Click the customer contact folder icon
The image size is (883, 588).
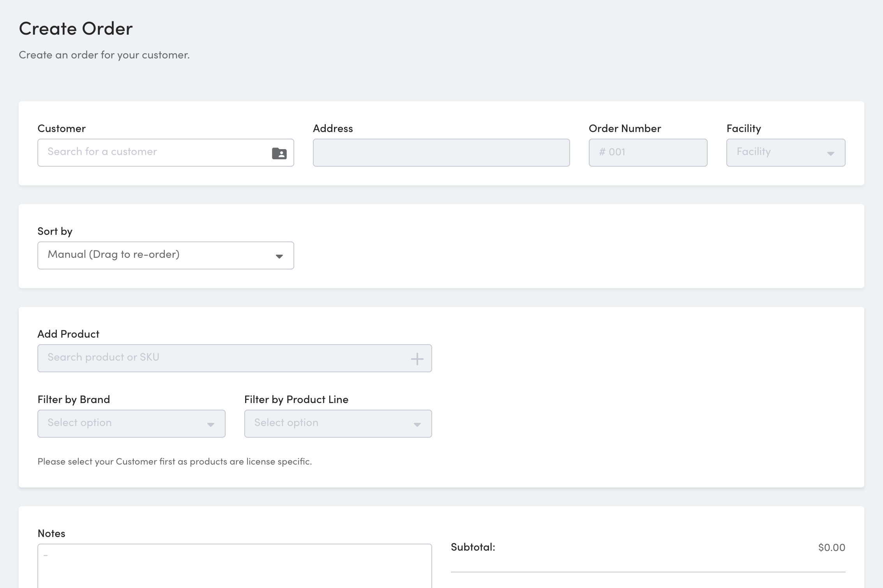tap(279, 153)
